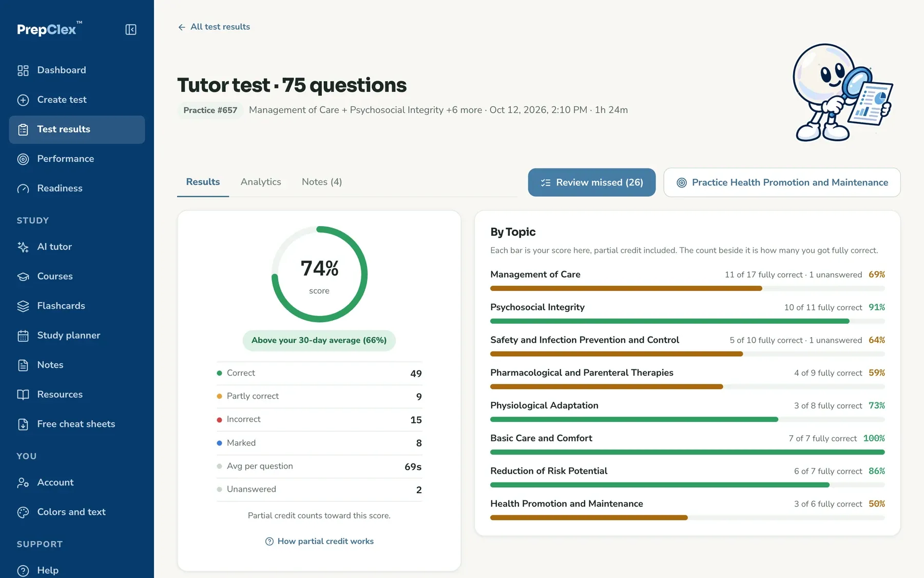Viewport: 924px width, 578px height.
Task: Switch to the Results tab
Action: click(x=203, y=182)
